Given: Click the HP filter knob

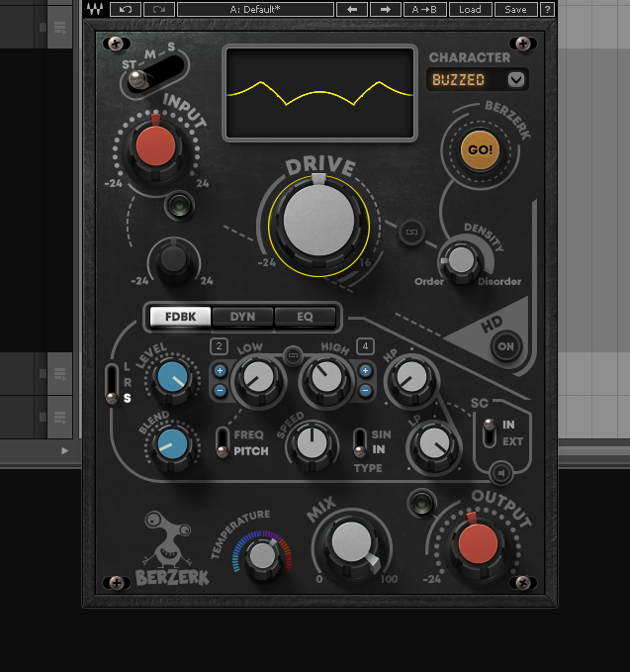Looking at the screenshot, I should pos(411,378).
